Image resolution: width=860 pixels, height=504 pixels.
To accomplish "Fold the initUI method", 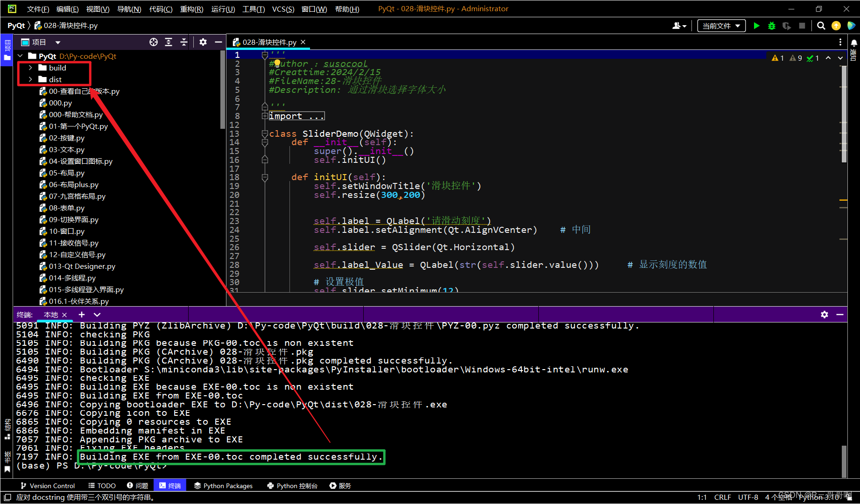I will (x=265, y=177).
